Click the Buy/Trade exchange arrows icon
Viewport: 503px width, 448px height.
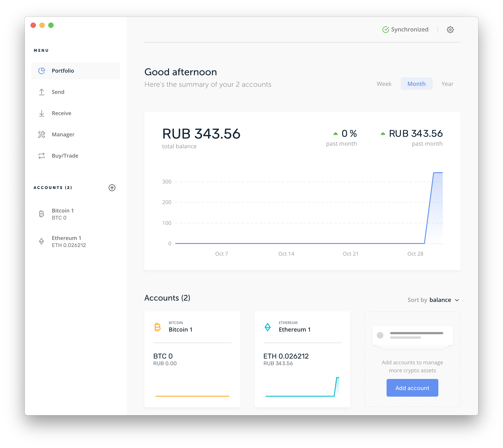pos(42,156)
